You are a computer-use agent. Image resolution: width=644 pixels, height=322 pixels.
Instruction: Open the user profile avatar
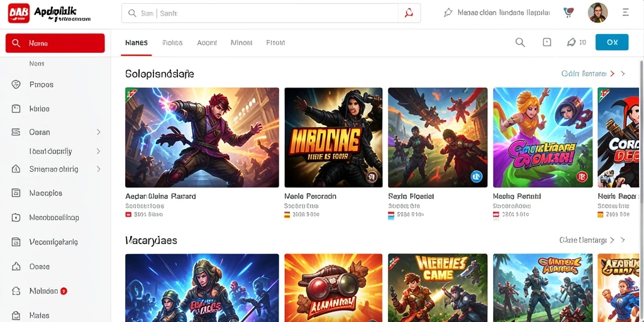(597, 13)
